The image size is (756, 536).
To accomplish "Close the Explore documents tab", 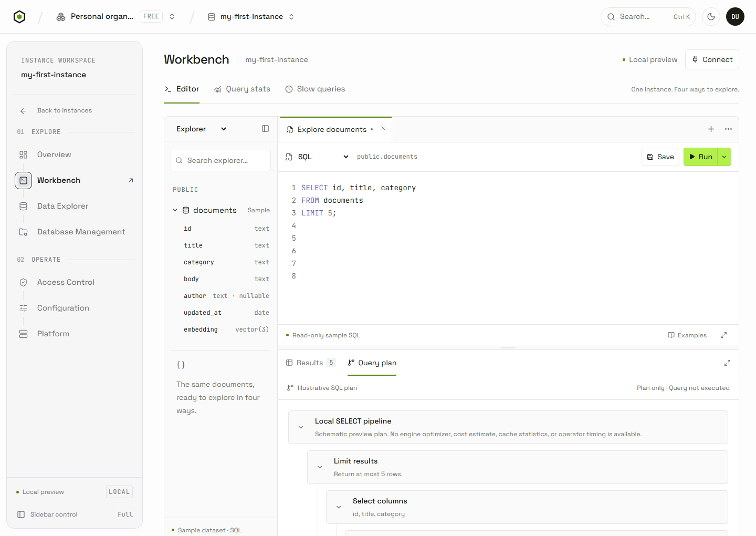I will click(x=383, y=128).
